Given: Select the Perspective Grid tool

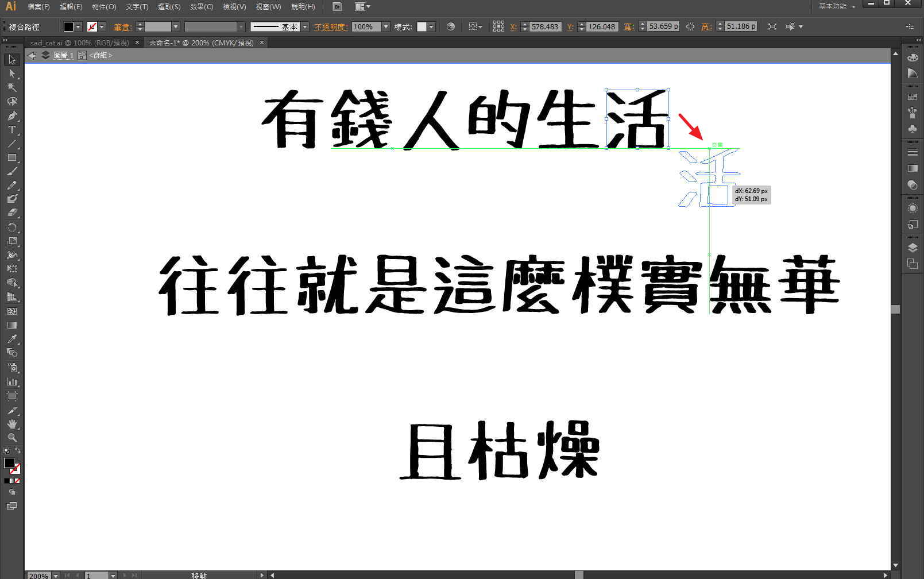Looking at the screenshot, I should pyautogui.click(x=12, y=297).
